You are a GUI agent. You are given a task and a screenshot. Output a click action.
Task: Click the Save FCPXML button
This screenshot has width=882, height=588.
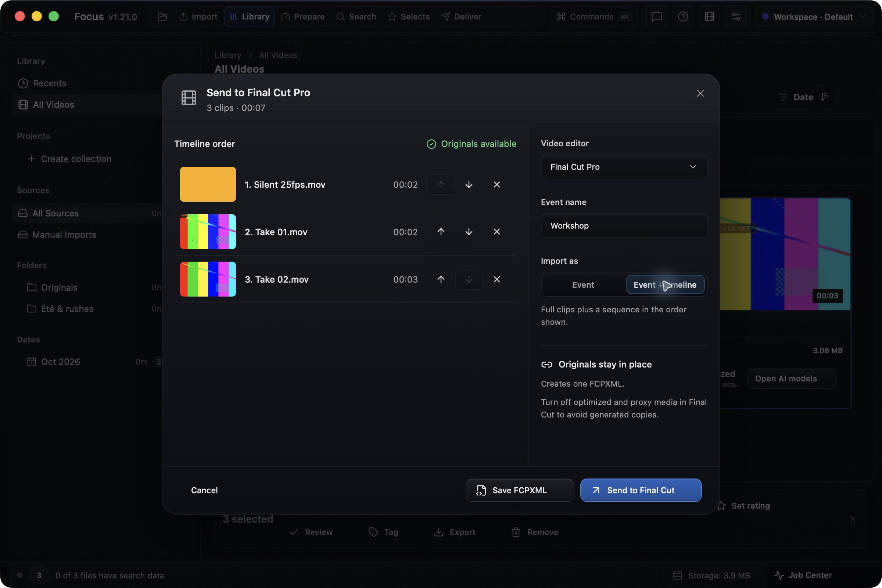(x=520, y=490)
